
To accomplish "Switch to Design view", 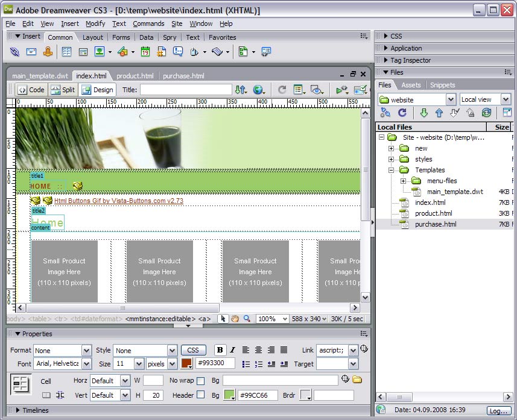I will (x=98, y=90).
